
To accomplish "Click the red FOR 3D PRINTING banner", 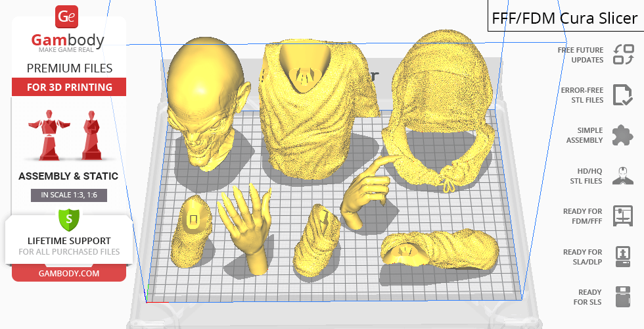I will [x=68, y=87].
